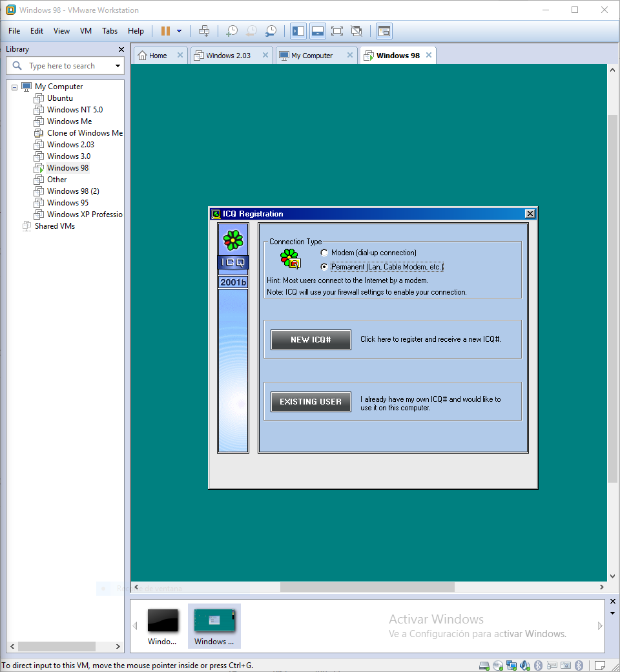
Task: Close the Windows 98 tab
Action: [x=428, y=56]
